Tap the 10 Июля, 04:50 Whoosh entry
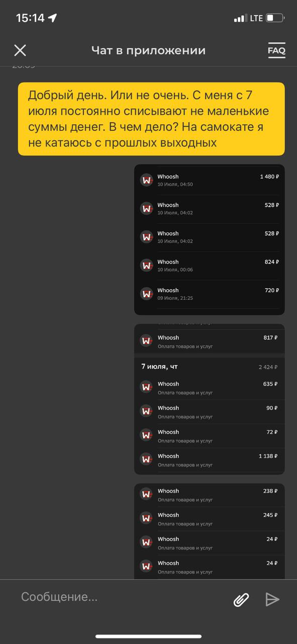Image resolution: width=297 pixels, height=644 pixels. 210,180
